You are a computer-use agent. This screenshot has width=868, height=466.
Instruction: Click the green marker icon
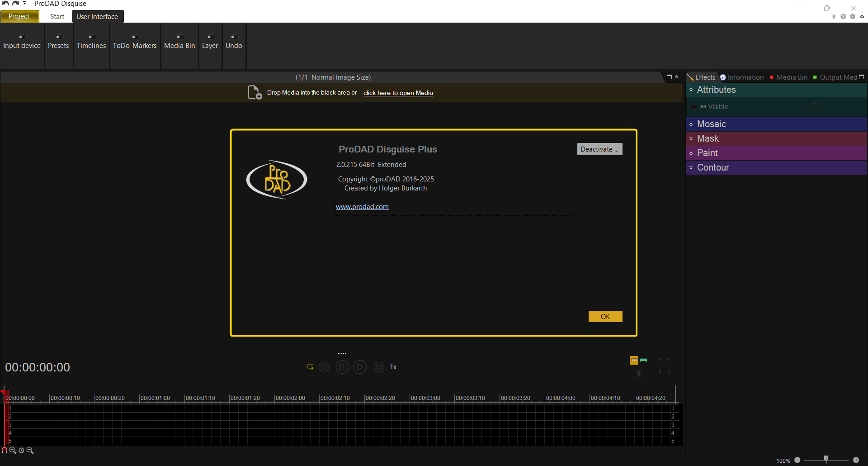click(x=643, y=360)
